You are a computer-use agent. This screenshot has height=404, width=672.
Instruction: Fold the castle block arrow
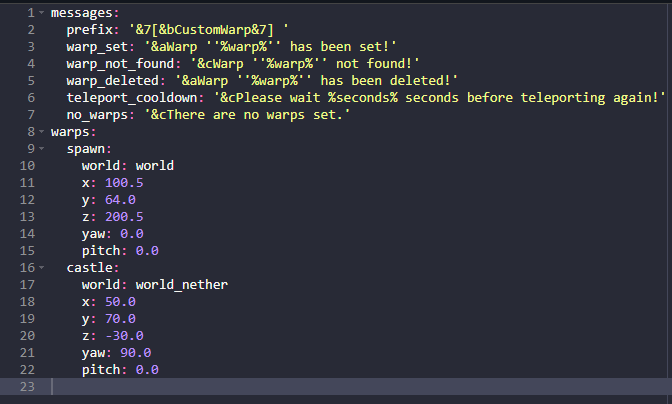pos(39,268)
